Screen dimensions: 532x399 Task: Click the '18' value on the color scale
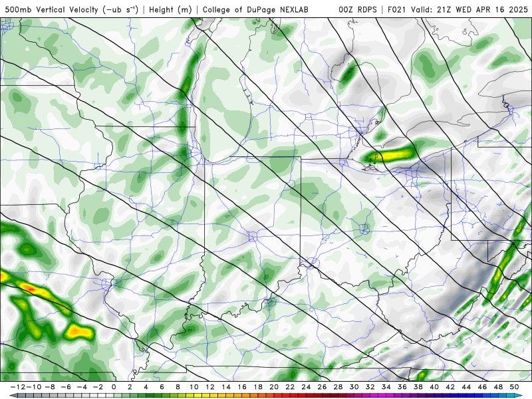click(x=258, y=387)
